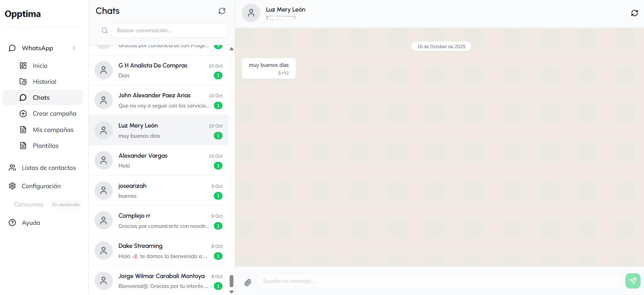This screenshot has width=644, height=295.
Task: Open Alexander Vargas conversation
Action: point(159,161)
